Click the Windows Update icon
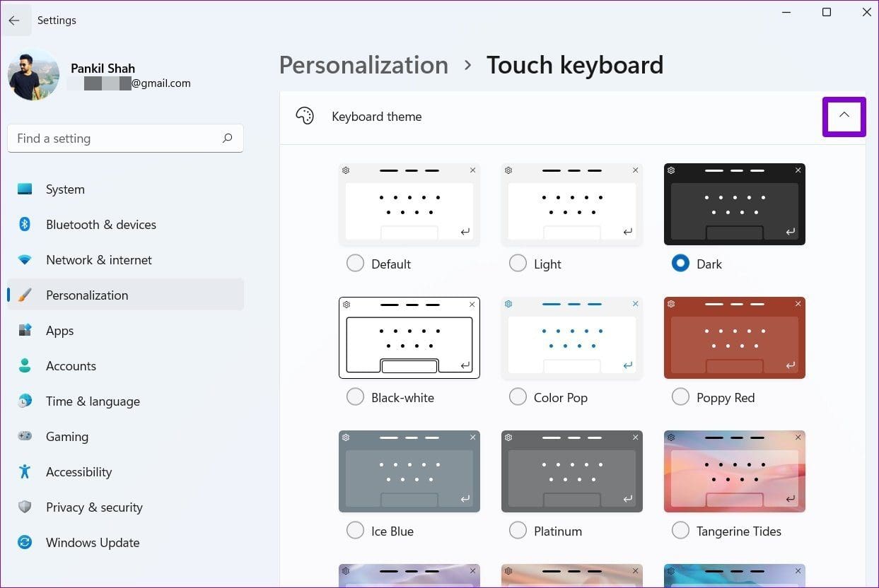879x588 pixels. point(25,542)
